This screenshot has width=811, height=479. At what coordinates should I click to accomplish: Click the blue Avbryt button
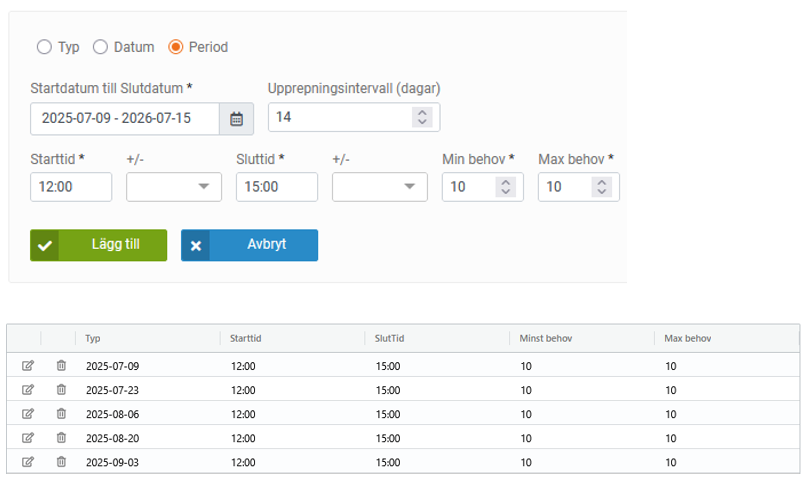coord(249,245)
